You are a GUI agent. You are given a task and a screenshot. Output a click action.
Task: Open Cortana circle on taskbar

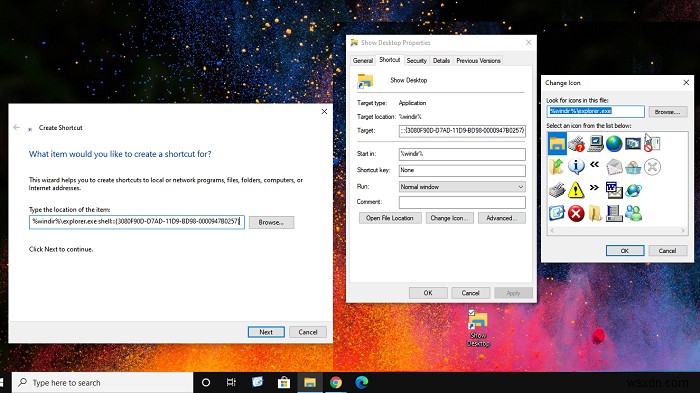pos(206,383)
